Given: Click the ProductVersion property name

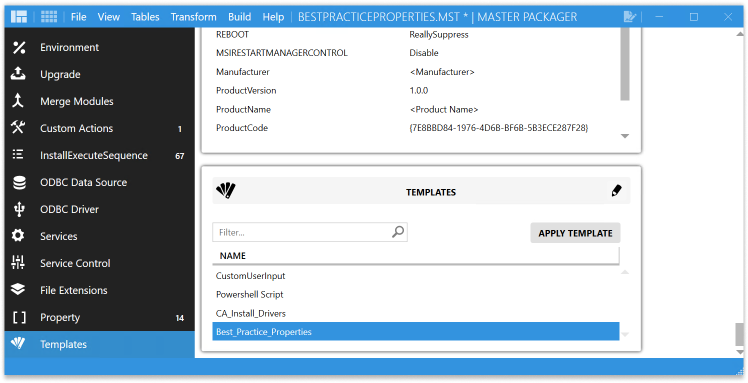Looking at the screenshot, I should click(246, 90).
